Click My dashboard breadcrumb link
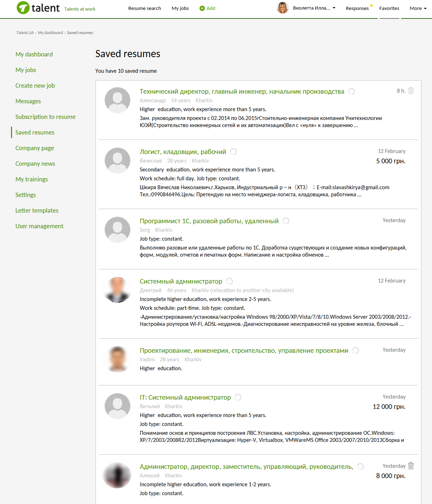 (50, 33)
